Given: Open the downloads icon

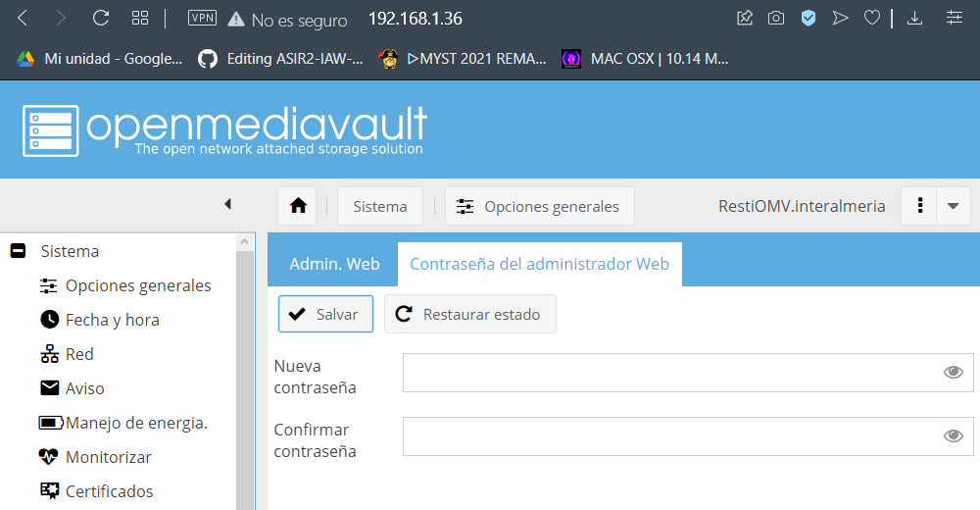Looking at the screenshot, I should 914,19.
